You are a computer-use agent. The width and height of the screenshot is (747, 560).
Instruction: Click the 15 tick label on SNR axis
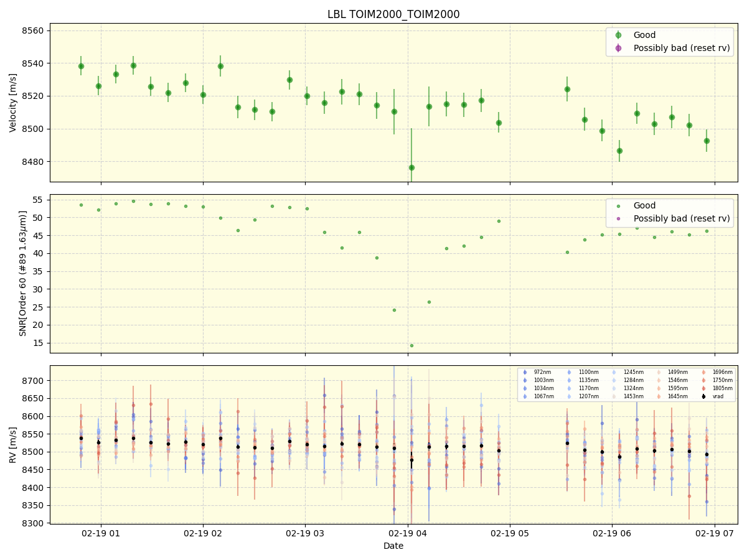coord(39,342)
